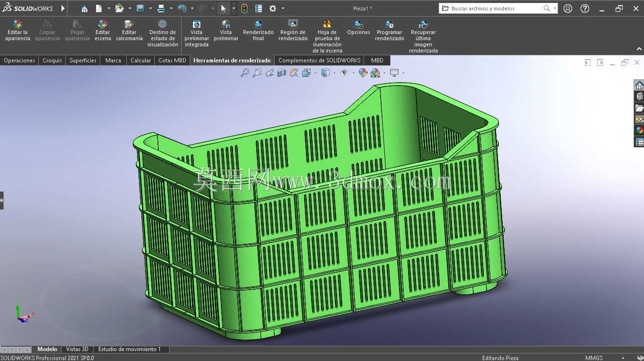Click Display style cube icon
This screenshot has height=361, width=644.
pyautogui.click(x=325, y=73)
